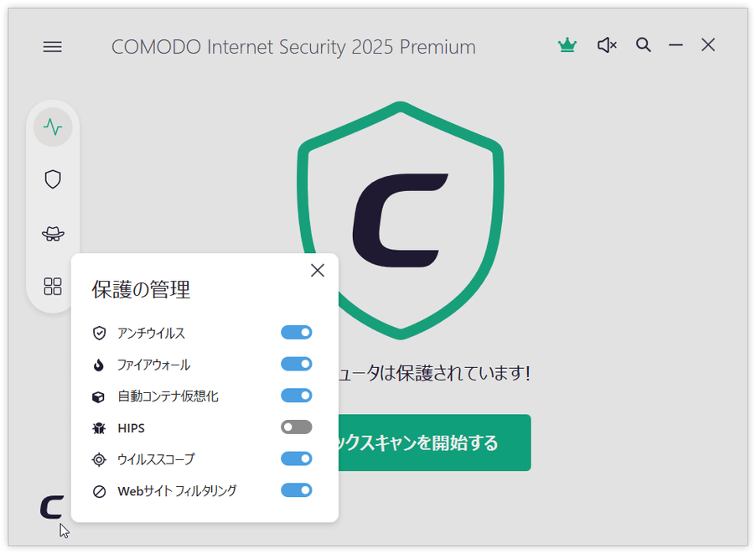Click the HIPS bug icon
Viewport: 756px width, 554px height.
tap(99, 428)
